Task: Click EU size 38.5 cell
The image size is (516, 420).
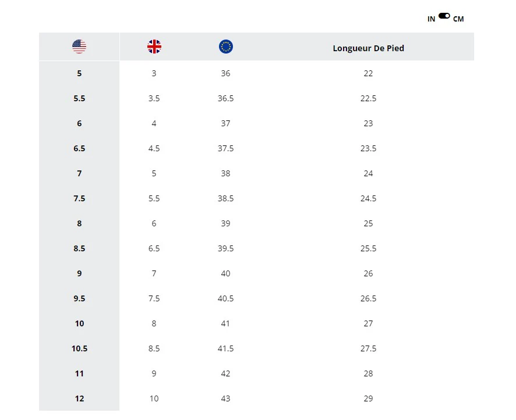Action: 225,198
